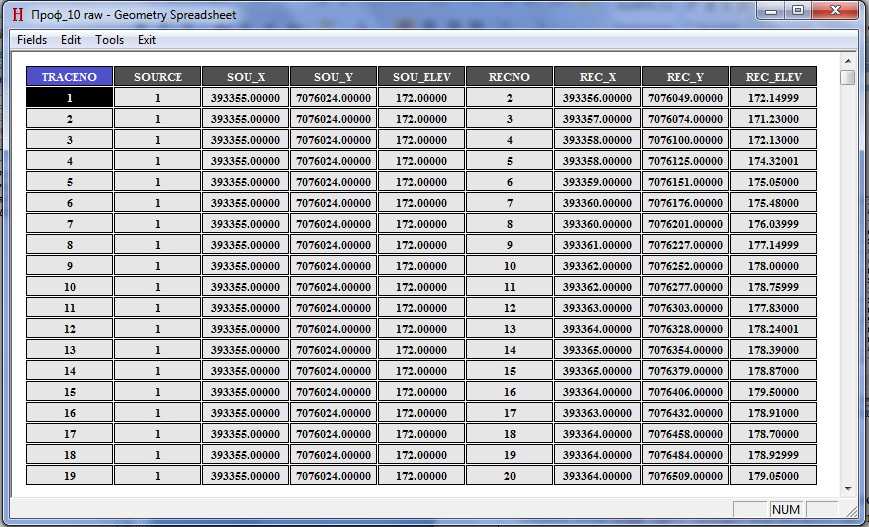Select the TRACENO column header
The width and height of the screenshot is (869, 527).
point(69,76)
